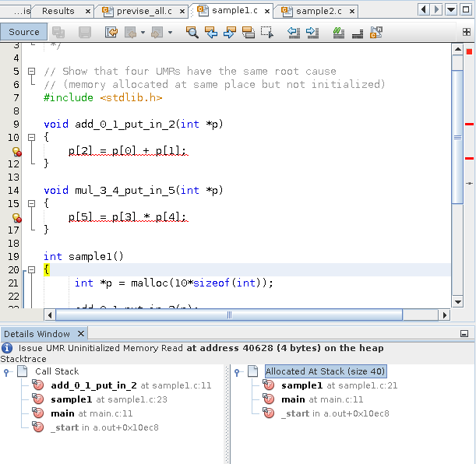Click Find Next Occurrence icon
The width and height of the screenshot is (476, 464).
pyautogui.click(x=230, y=32)
